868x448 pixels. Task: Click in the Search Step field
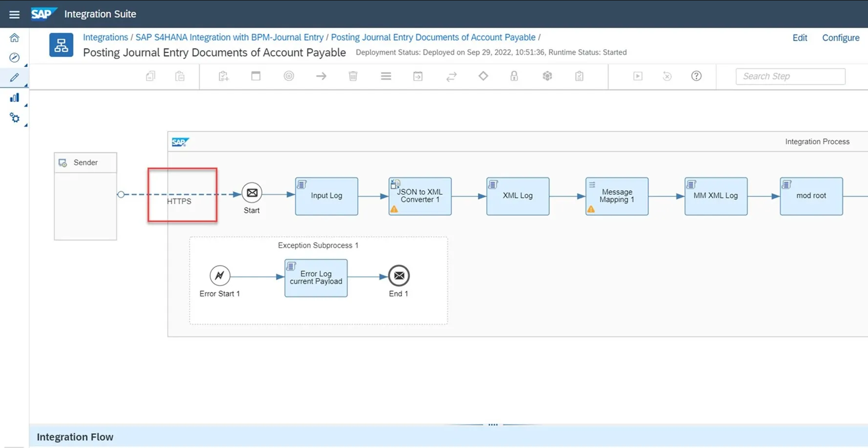pyautogui.click(x=790, y=76)
